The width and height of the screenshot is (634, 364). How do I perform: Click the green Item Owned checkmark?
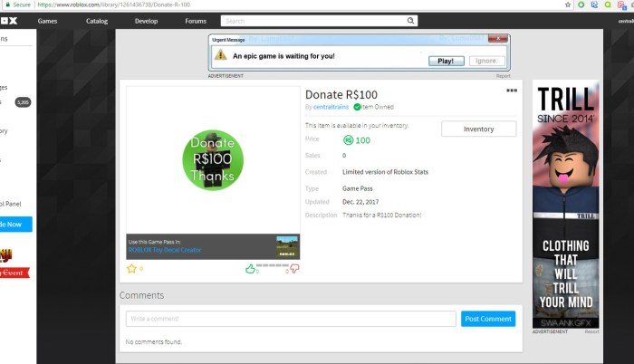point(357,107)
